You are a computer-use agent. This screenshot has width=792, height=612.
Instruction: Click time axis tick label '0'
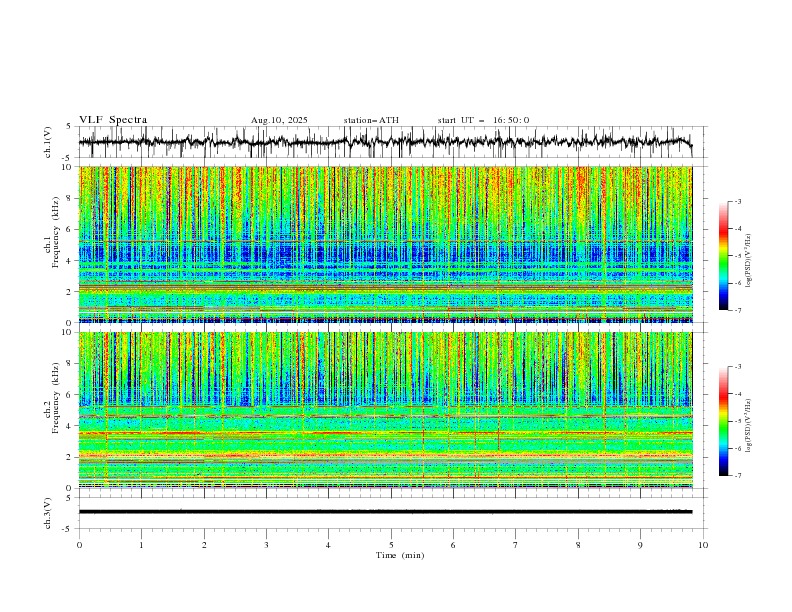point(79,545)
